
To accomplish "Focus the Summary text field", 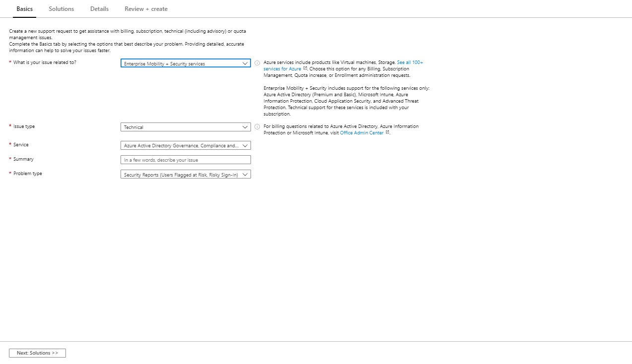I will coord(185,160).
